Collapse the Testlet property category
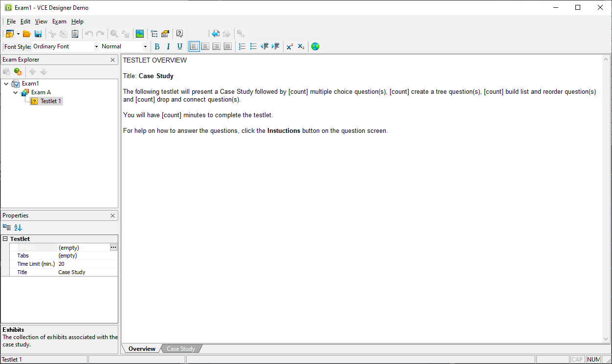 click(x=5, y=239)
